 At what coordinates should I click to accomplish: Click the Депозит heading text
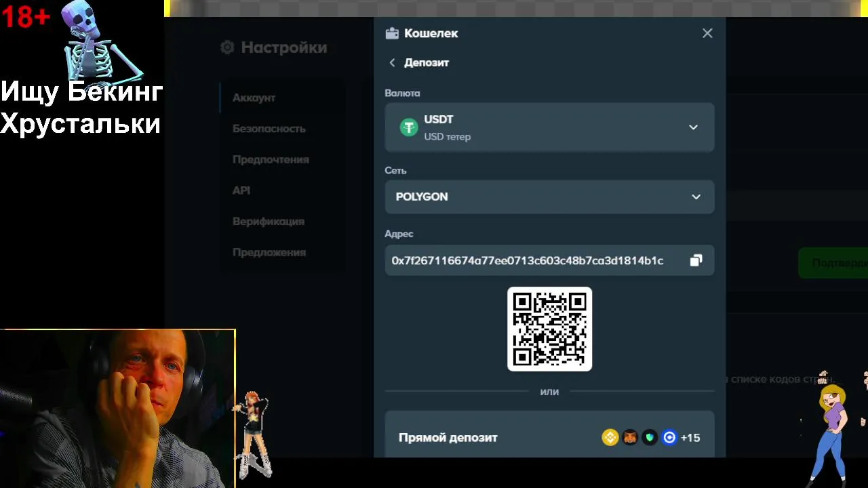427,62
